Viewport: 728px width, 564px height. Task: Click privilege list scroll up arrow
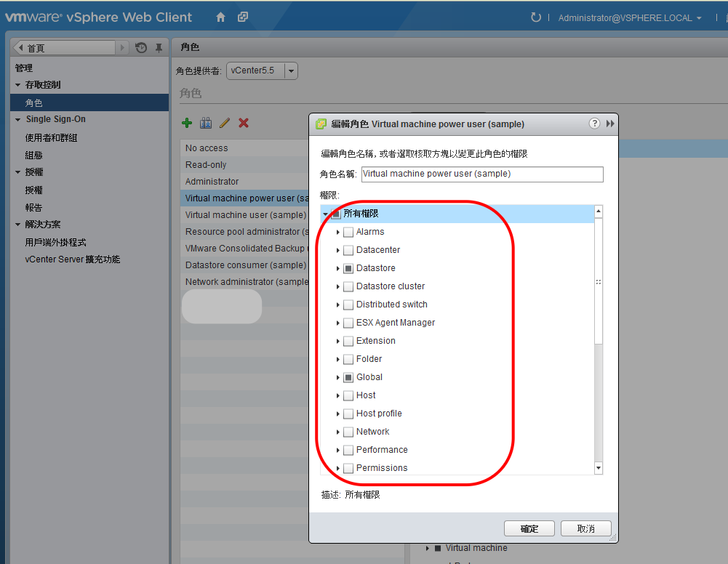point(599,211)
